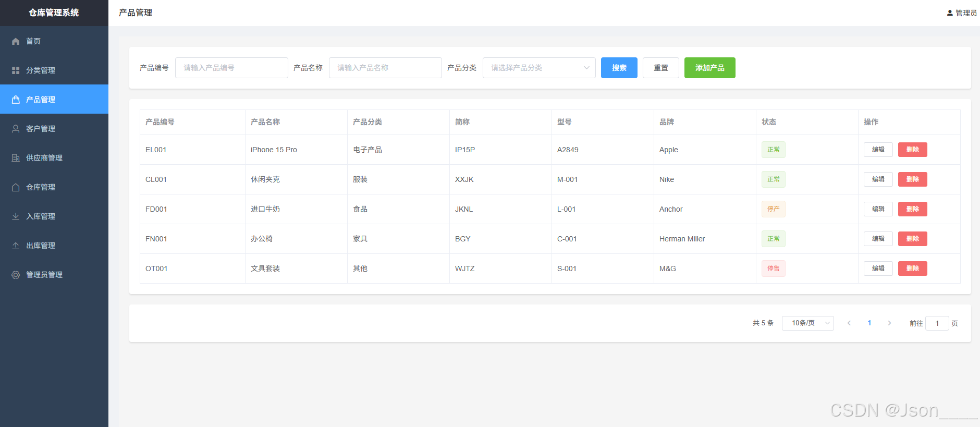
Task: Open the 10条/页 page size dropdown
Action: pos(808,323)
